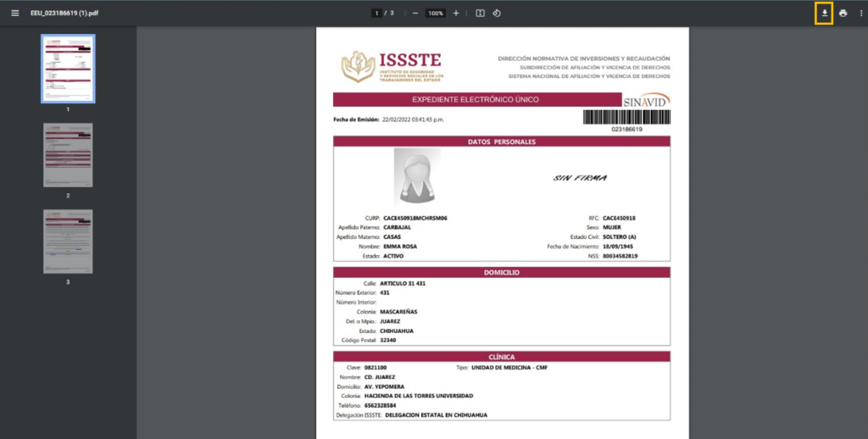Screen dimensions: 868x439
Task: Open the page 2 thumbnail
Action: [x=68, y=156]
